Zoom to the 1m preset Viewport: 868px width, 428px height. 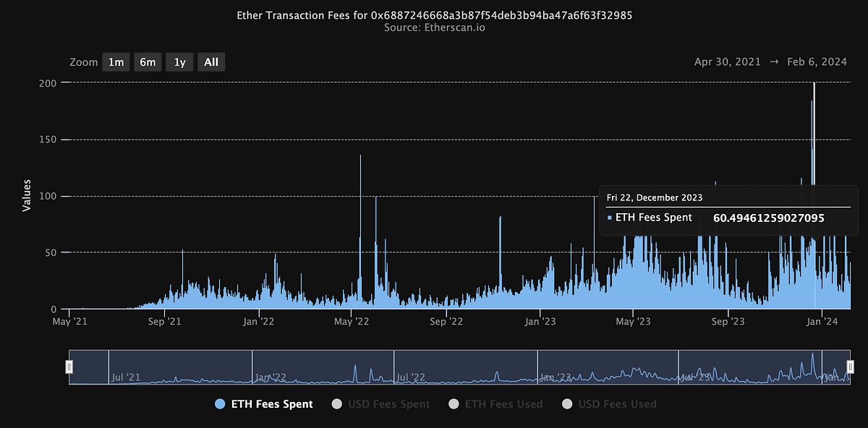point(116,62)
